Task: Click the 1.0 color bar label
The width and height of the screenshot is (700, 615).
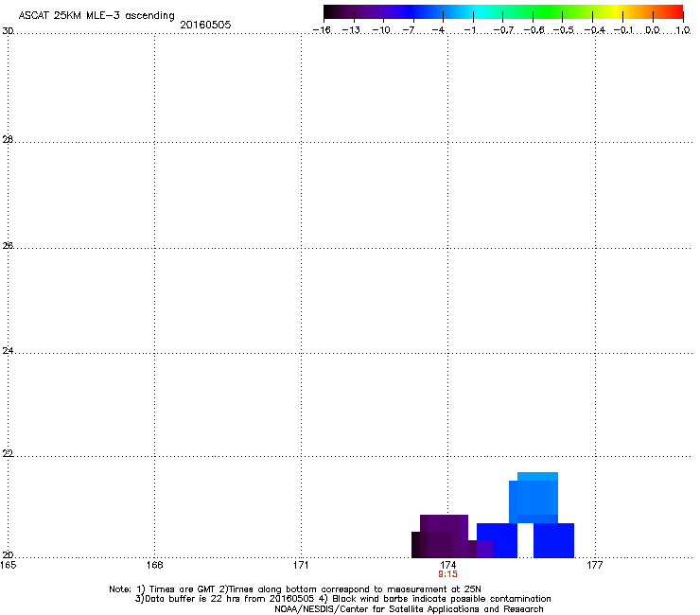Action: (x=683, y=30)
